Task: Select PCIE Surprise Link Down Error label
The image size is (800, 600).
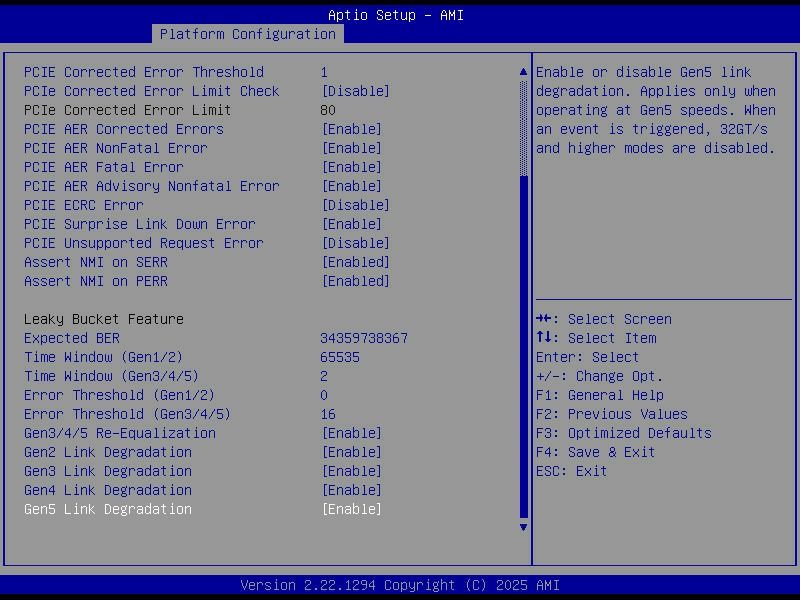Action: coord(139,224)
